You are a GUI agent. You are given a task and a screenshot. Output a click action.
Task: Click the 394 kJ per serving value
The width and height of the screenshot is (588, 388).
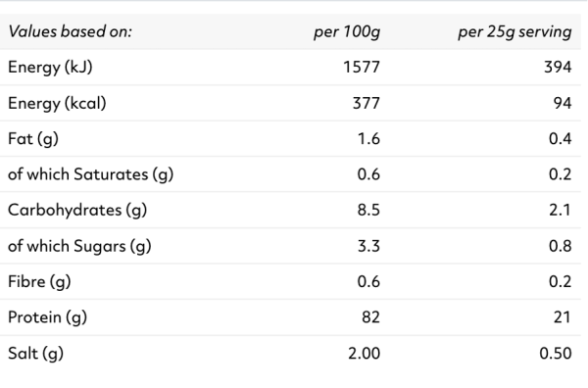click(x=558, y=67)
